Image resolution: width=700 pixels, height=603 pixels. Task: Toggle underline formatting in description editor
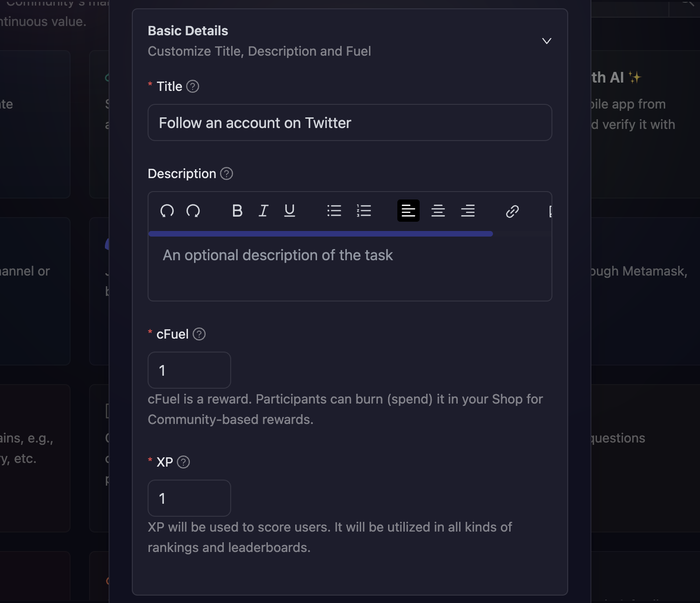[290, 211]
